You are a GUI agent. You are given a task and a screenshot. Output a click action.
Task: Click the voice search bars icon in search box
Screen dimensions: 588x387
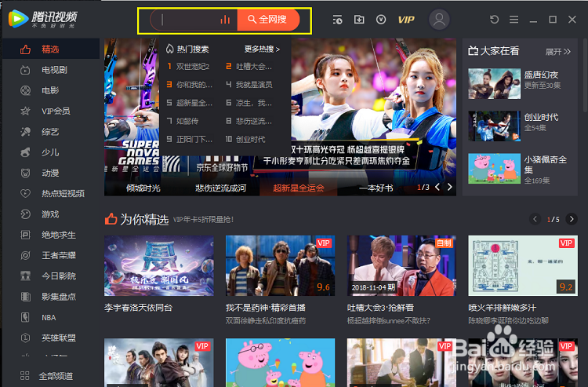(x=225, y=20)
